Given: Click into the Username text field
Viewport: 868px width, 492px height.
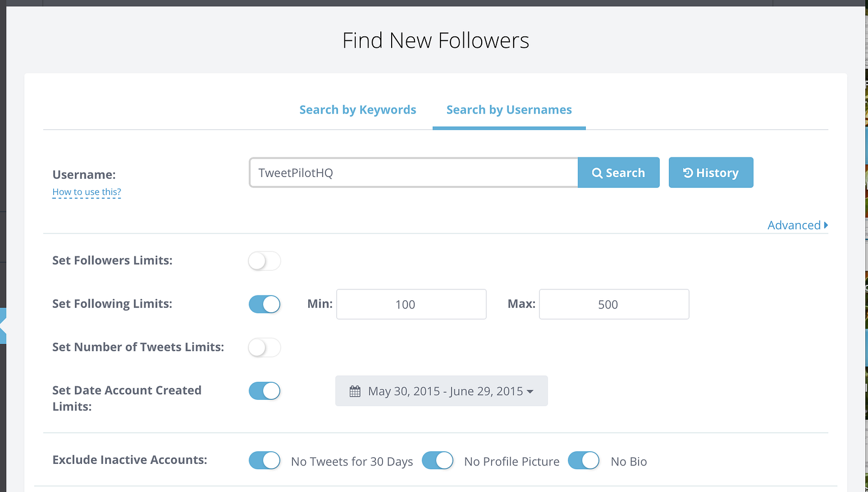Looking at the screenshot, I should [413, 173].
